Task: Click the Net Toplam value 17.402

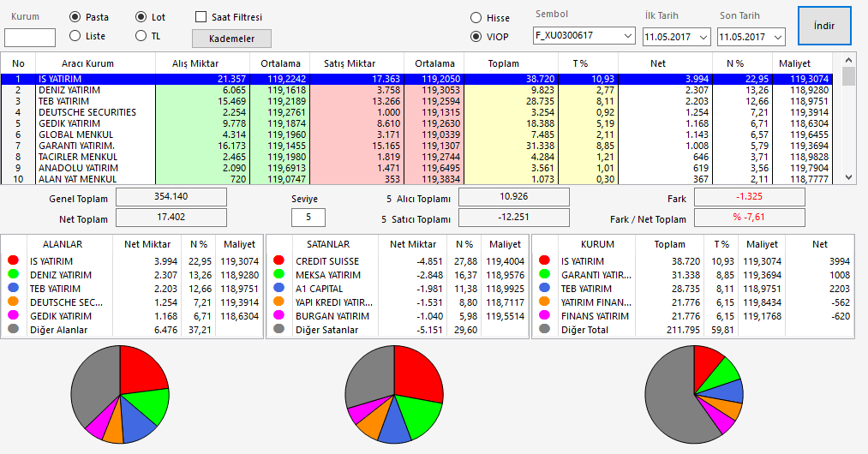Action: pos(171,217)
